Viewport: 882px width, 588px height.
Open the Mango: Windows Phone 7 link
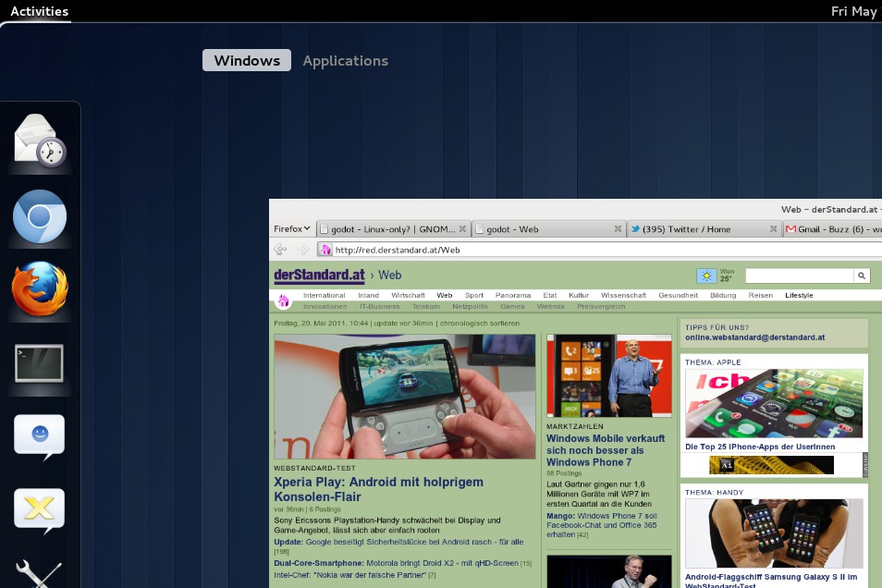click(602, 525)
